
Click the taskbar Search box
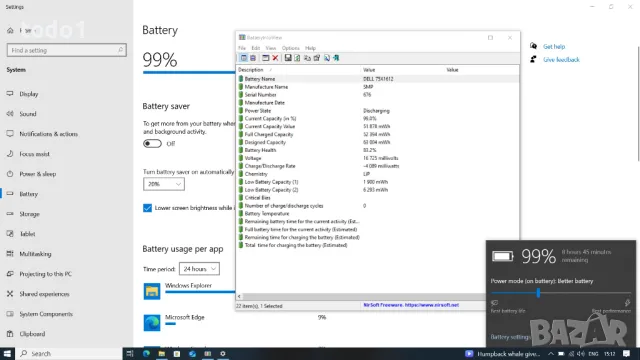(69, 354)
